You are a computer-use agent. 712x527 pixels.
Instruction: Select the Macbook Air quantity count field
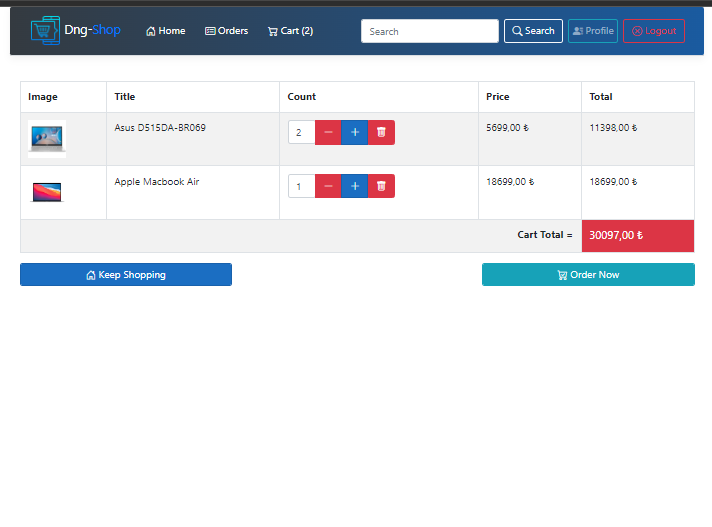pos(301,186)
